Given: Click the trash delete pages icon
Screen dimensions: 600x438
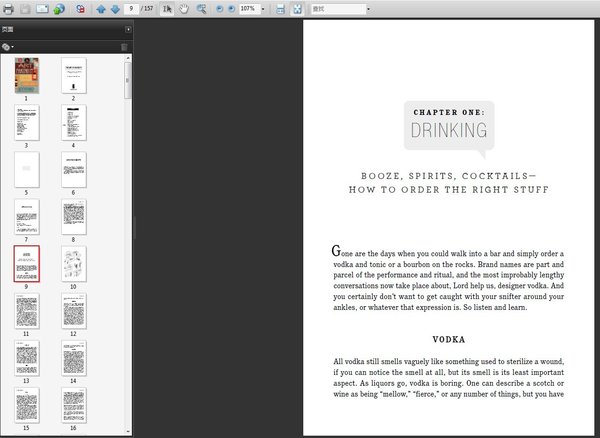Looking at the screenshot, I should (x=124, y=47).
